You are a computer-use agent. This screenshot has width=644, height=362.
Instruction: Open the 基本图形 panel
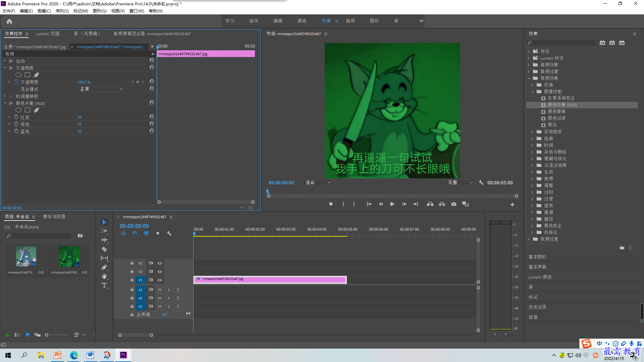coord(537,257)
